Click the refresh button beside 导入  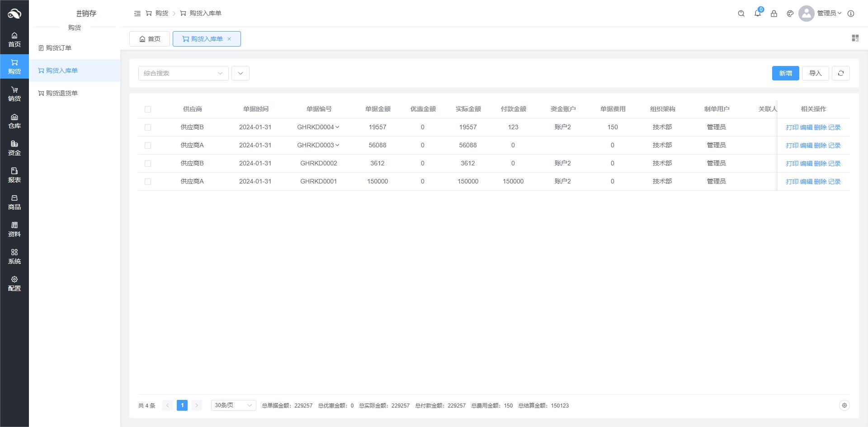coord(841,73)
